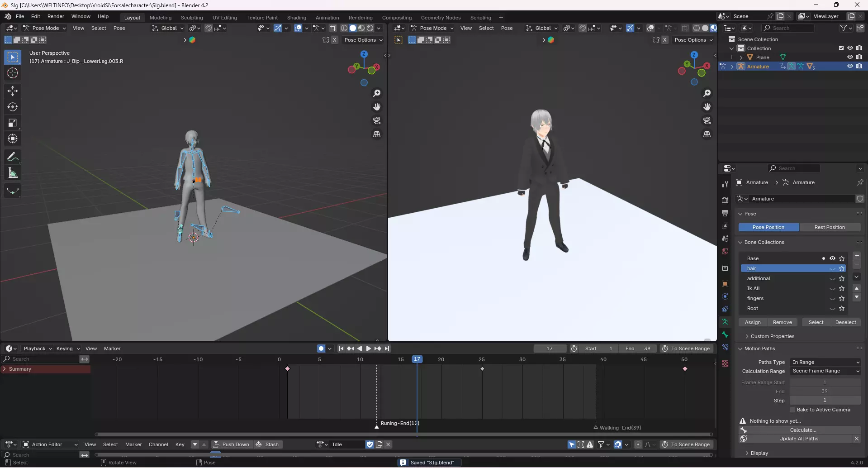Screen dimensions: 868x468
Task: Click Push Down action button
Action: click(231, 444)
